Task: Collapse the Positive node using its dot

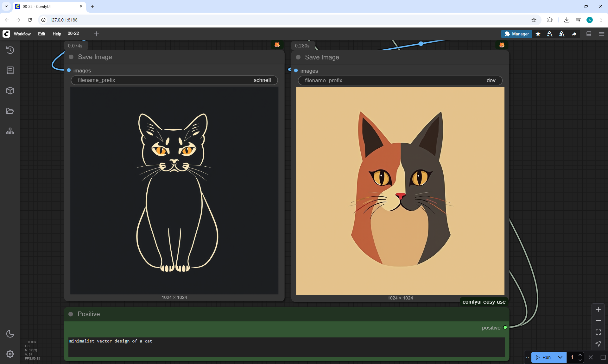Action: click(71, 314)
